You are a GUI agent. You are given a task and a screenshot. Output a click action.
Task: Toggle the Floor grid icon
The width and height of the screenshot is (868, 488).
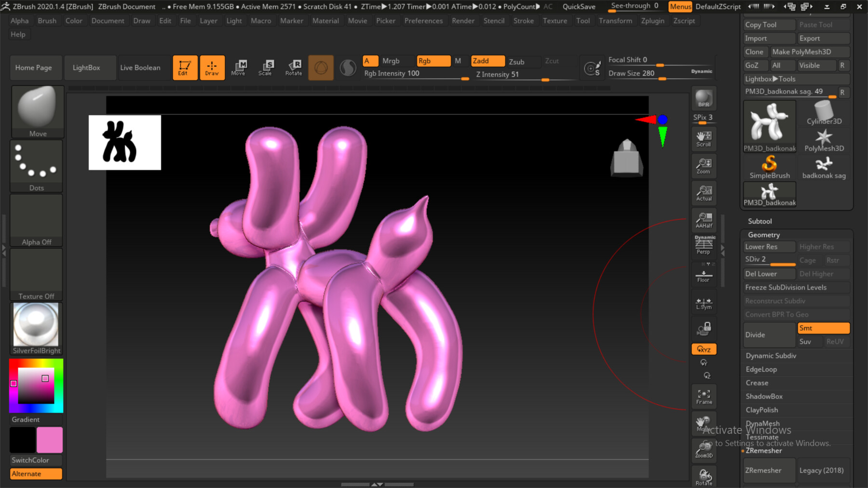(704, 275)
